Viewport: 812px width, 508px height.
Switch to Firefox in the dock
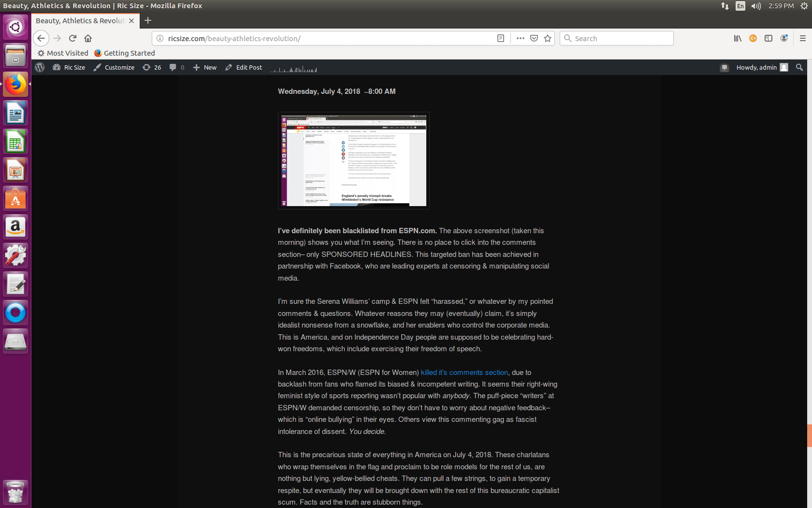[15, 84]
